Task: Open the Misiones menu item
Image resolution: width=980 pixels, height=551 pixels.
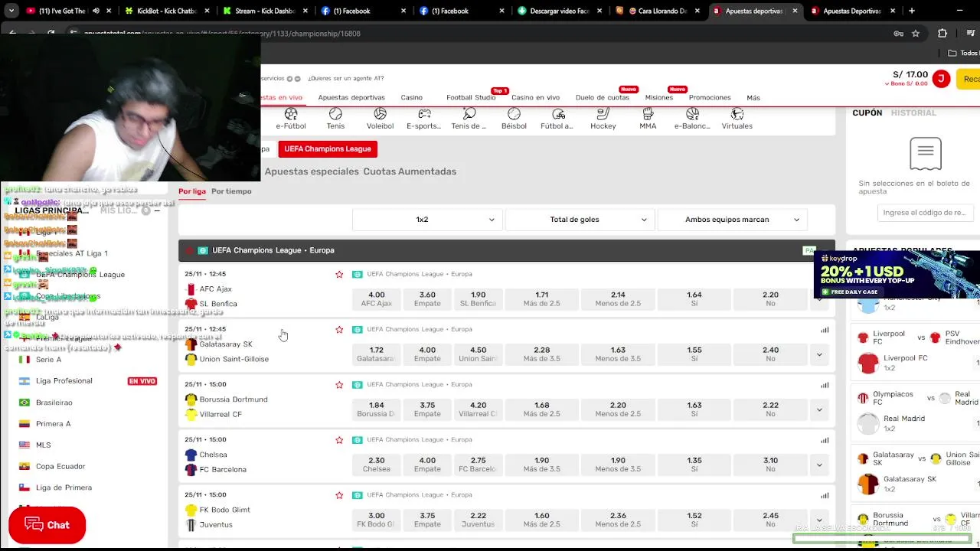Action: point(658,98)
